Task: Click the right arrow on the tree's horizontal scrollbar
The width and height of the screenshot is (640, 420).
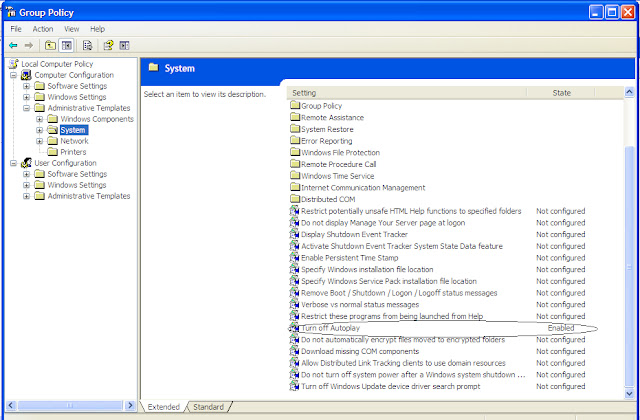Action: pyautogui.click(x=130, y=406)
